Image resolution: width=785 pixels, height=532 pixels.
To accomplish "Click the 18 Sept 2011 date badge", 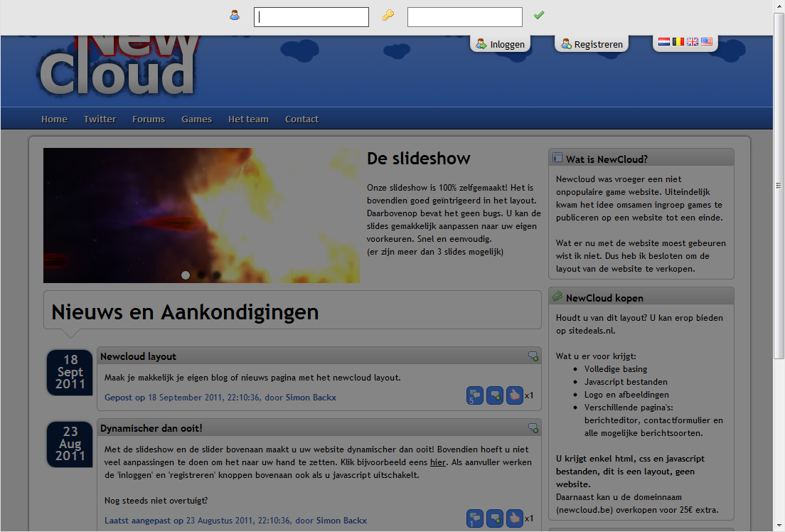I will coord(70,372).
